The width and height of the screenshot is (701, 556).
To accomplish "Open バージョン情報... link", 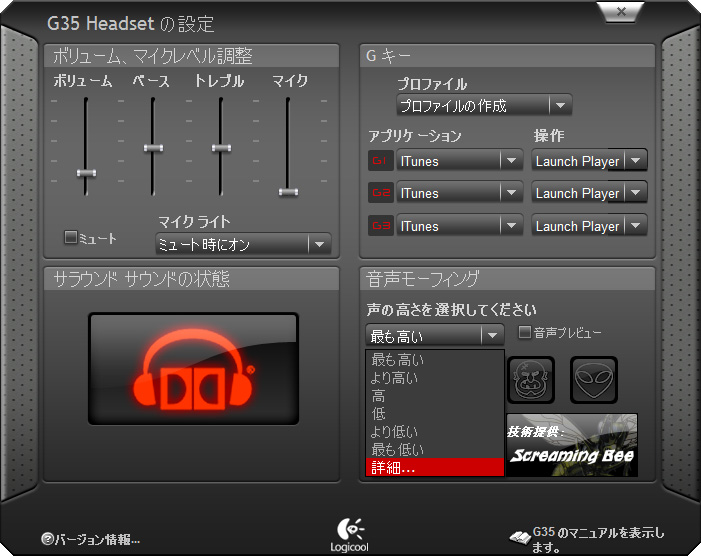I will (x=97, y=539).
